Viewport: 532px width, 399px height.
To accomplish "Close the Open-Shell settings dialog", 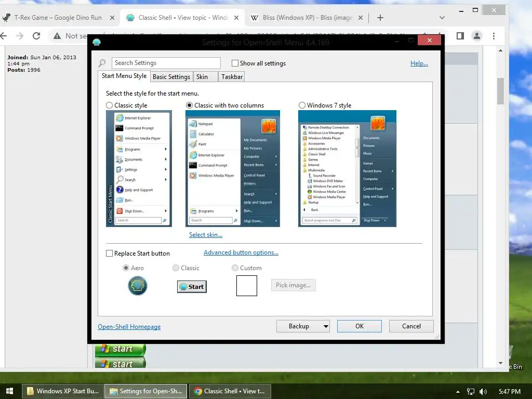I will (429, 41).
